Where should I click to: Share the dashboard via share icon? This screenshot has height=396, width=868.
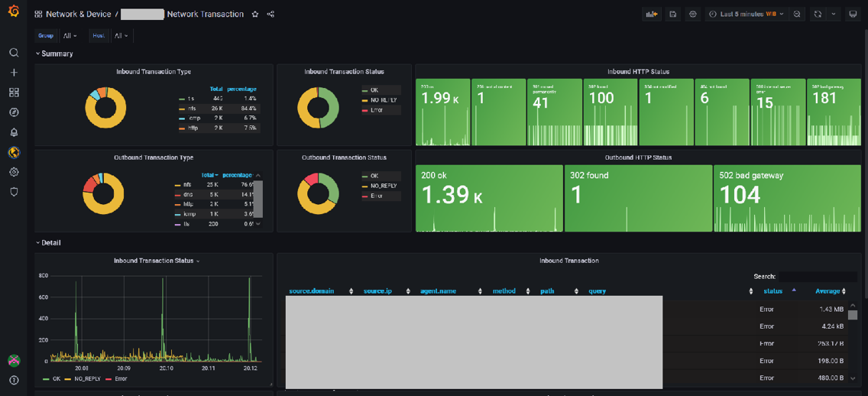270,15
